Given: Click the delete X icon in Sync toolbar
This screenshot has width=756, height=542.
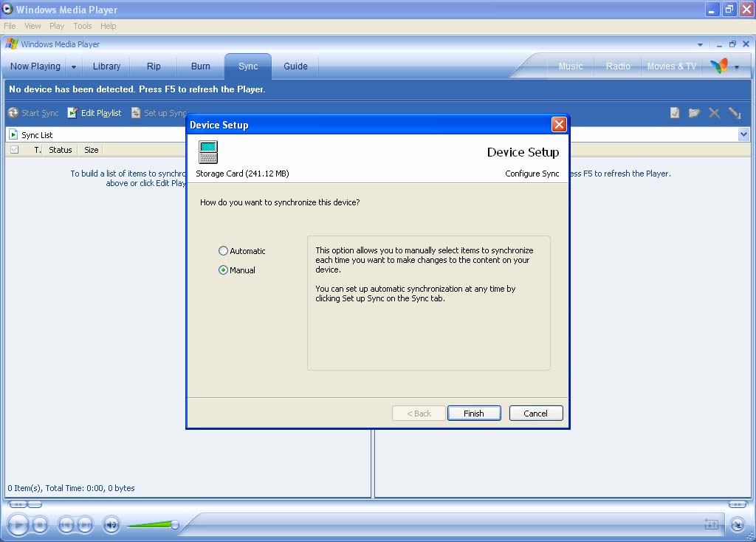Looking at the screenshot, I should [x=714, y=113].
